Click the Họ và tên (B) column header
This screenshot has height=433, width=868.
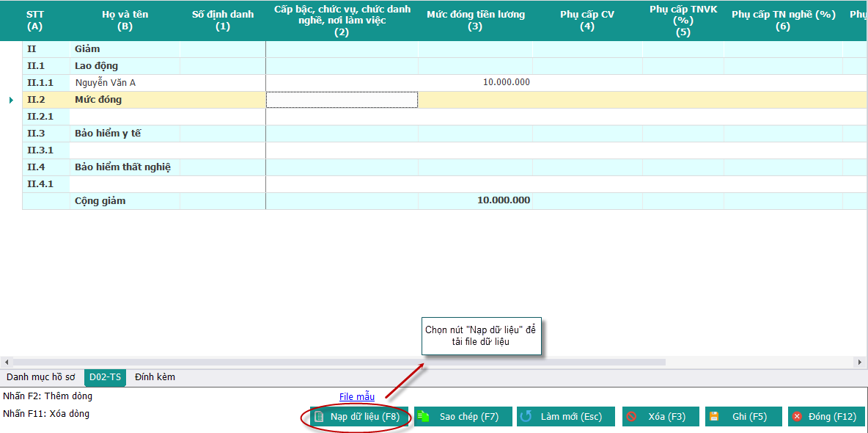tap(125, 20)
